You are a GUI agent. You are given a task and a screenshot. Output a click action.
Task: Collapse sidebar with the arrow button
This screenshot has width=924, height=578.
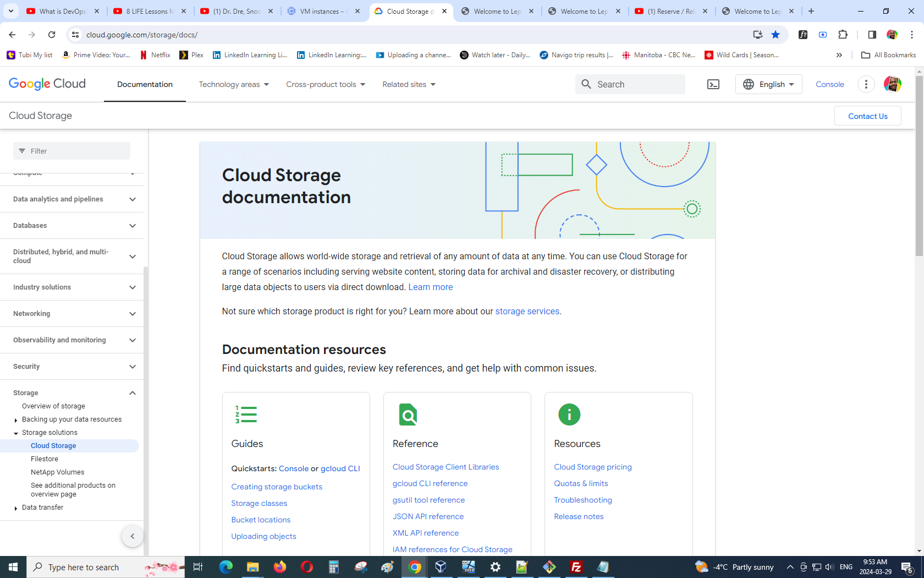pos(132,536)
